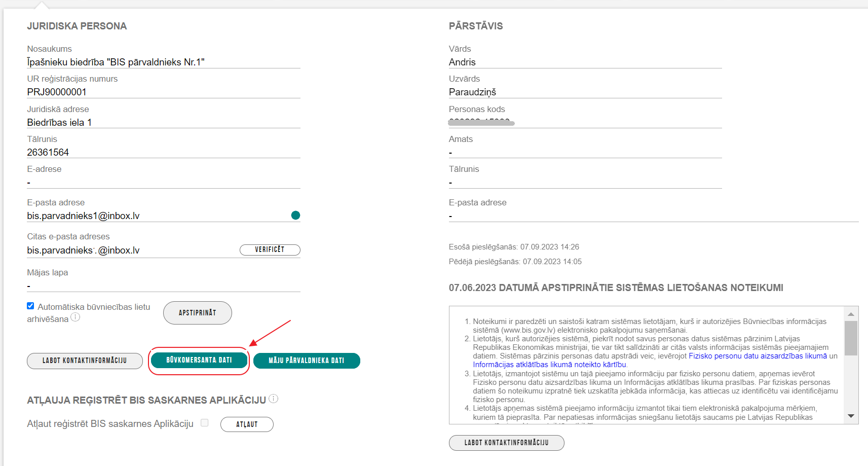Uncheck Automātiska būvniecības lietu arhivēšana checkbox
The height and width of the screenshot is (466, 868).
tap(30, 306)
